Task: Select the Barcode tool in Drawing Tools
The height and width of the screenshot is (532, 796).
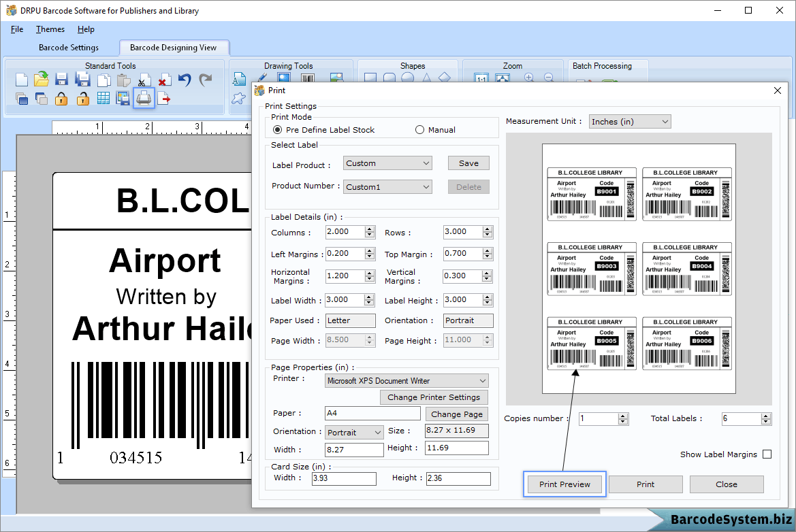Action: [x=308, y=78]
